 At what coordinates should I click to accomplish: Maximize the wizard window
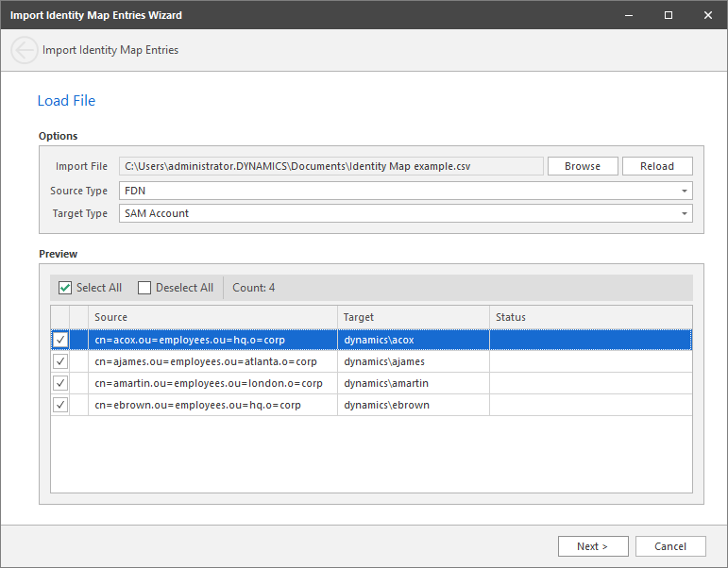[669, 15]
